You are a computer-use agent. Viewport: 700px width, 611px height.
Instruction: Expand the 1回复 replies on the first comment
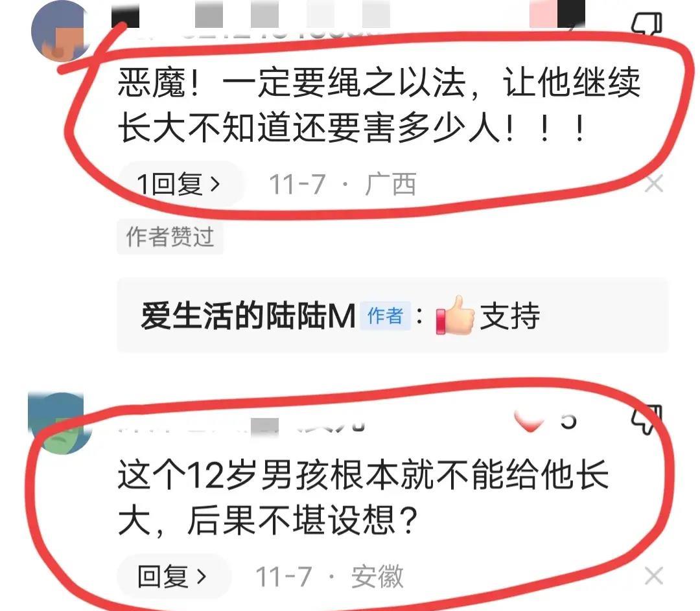(179, 184)
